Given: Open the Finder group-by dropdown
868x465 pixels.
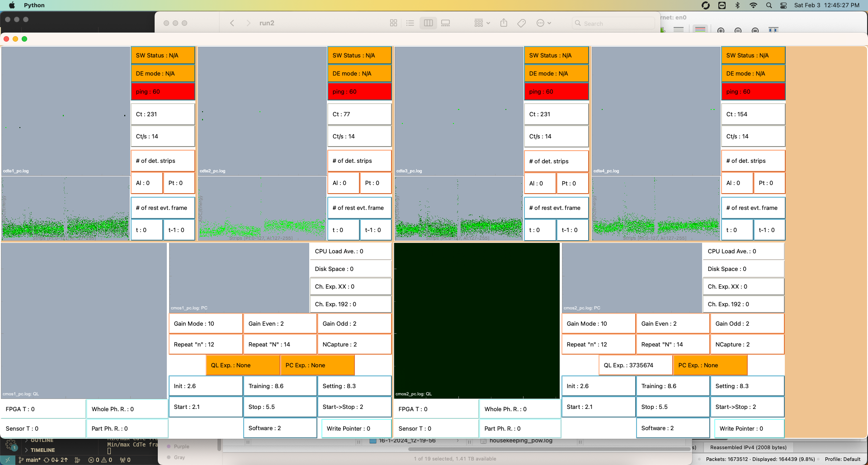Looking at the screenshot, I should coord(482,23).
